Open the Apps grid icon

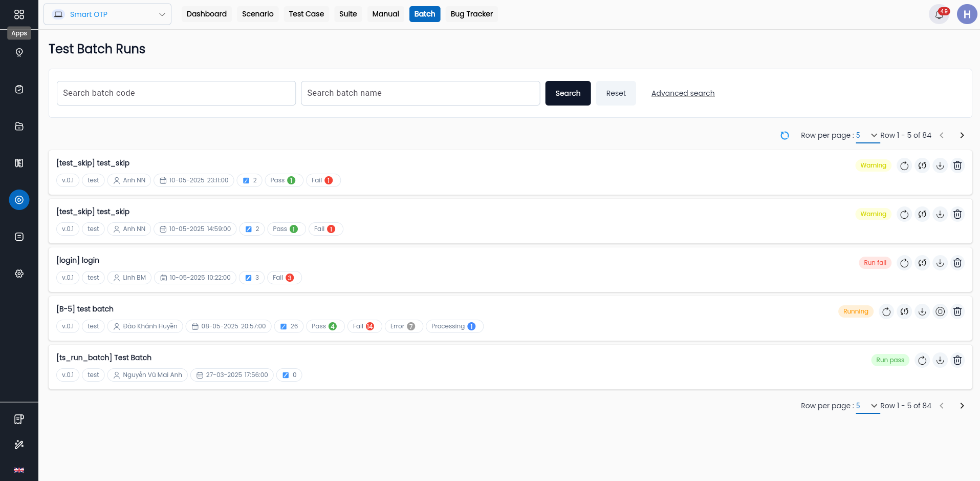pyautogui.click(x=19, y=14)
